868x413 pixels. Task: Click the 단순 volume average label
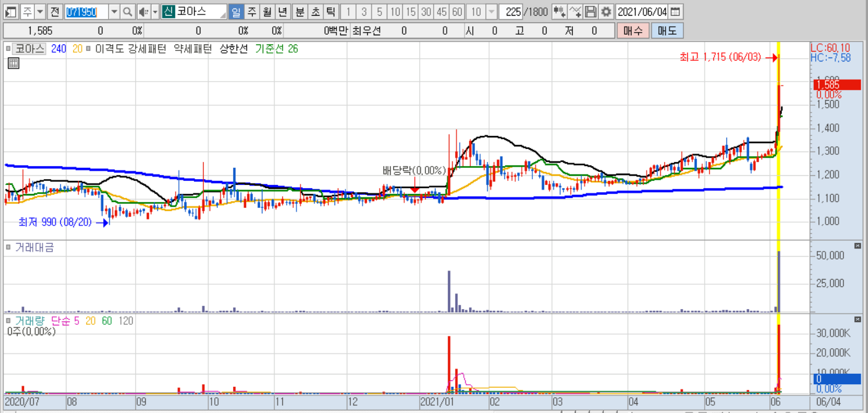pos(60,321)
